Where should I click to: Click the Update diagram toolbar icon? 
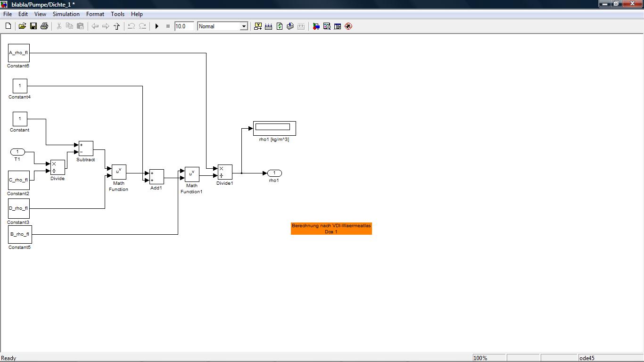[x=280, y=26]
